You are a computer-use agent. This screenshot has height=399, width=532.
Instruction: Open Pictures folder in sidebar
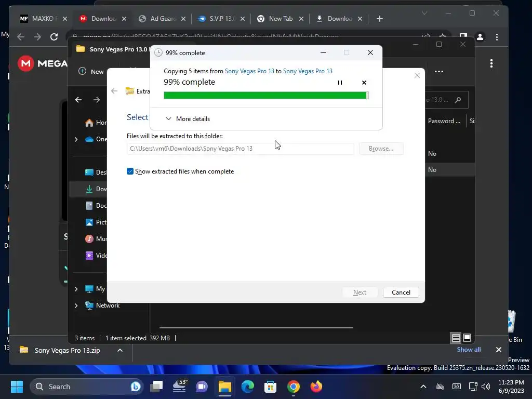[x=96, y=222]
